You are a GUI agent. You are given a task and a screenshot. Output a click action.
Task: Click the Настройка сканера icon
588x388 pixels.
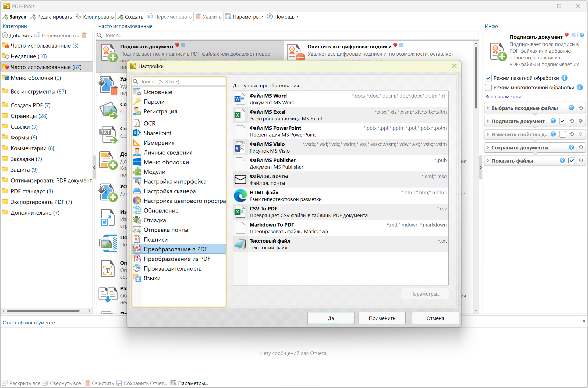click(137, 191)
